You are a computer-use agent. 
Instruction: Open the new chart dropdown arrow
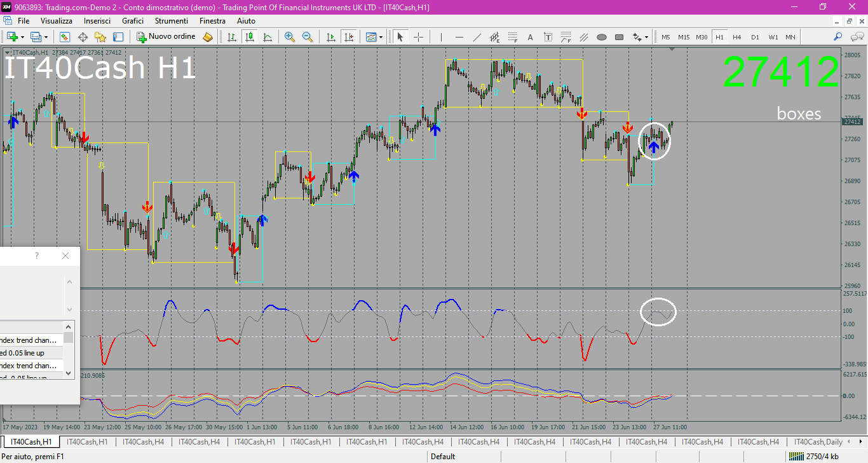[22, 37]
